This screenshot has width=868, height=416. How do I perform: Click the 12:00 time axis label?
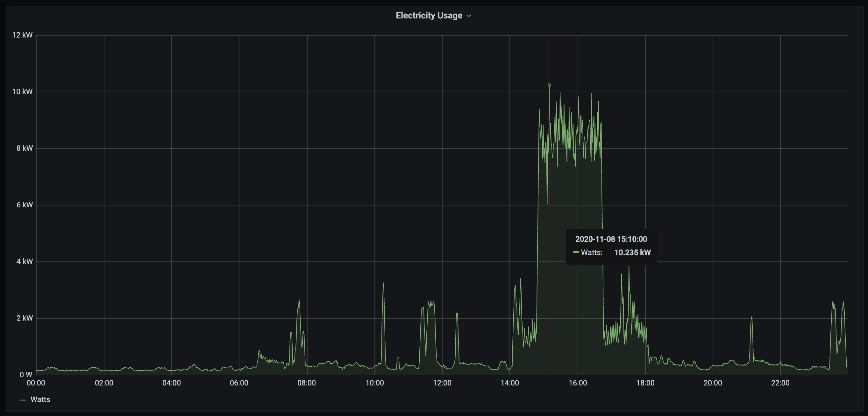pyautogui.click(x=442, y=383)
